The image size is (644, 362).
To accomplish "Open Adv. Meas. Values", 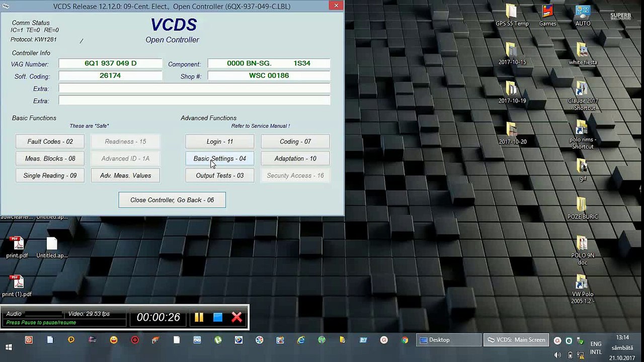I will 125,176.
